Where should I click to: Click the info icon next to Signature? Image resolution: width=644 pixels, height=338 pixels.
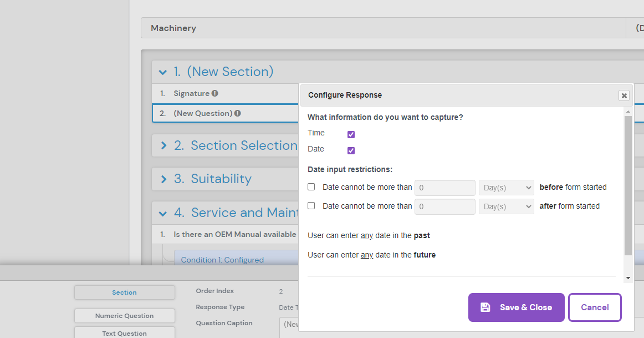point(214,93)
